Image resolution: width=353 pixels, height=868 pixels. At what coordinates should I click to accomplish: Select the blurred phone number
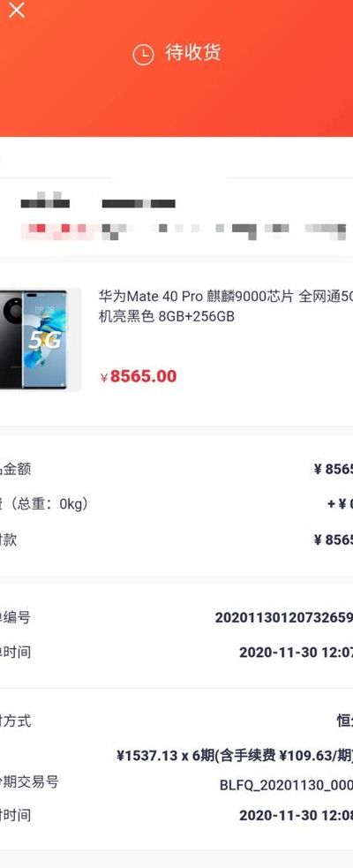139,203
